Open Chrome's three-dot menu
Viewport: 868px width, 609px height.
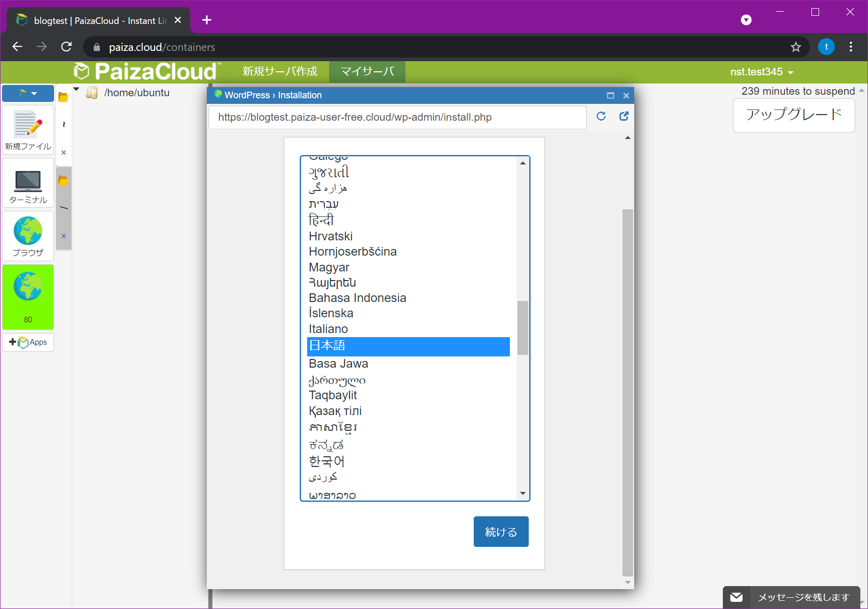pyautogui.click(x=851, y=47)
